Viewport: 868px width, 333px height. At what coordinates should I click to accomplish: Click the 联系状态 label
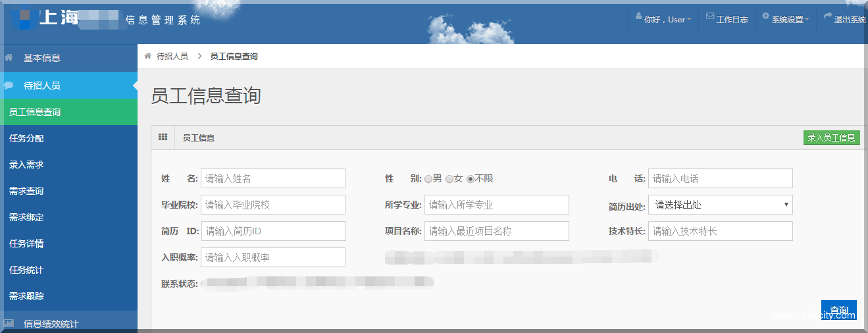(x=180, y=284)
